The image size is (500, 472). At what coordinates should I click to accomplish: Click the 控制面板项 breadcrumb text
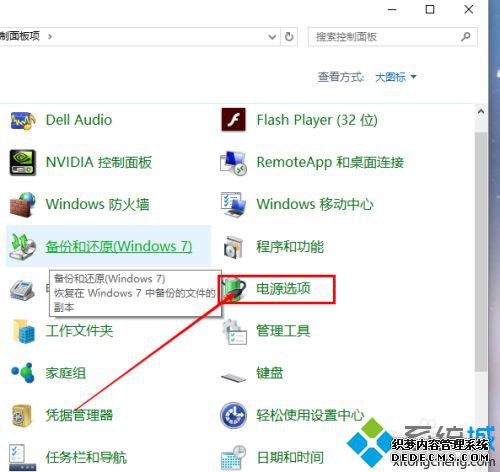(19, 36)
